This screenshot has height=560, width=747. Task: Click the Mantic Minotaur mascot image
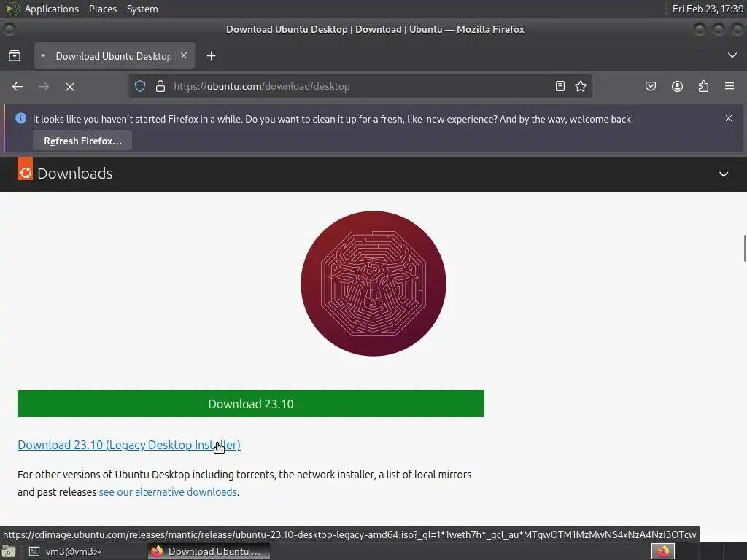coord(373,284)
